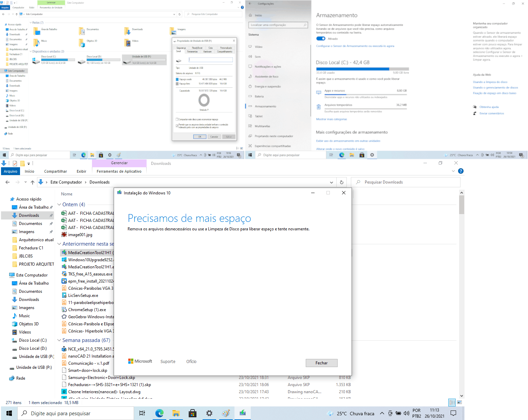
Task: Open Paint from the taskbar
Action: point(226,413)
